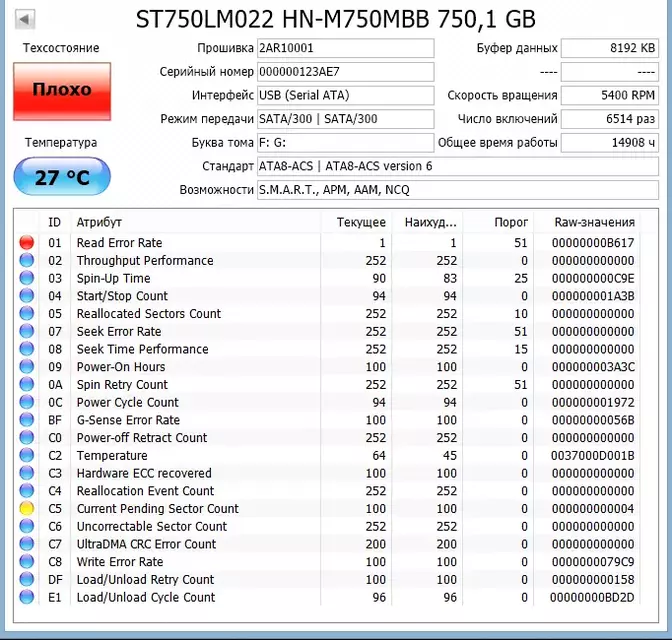Screen dimensions: 672x640
Task: Click the 27 °C temperature indicator
Action: [x=62, y=177]
